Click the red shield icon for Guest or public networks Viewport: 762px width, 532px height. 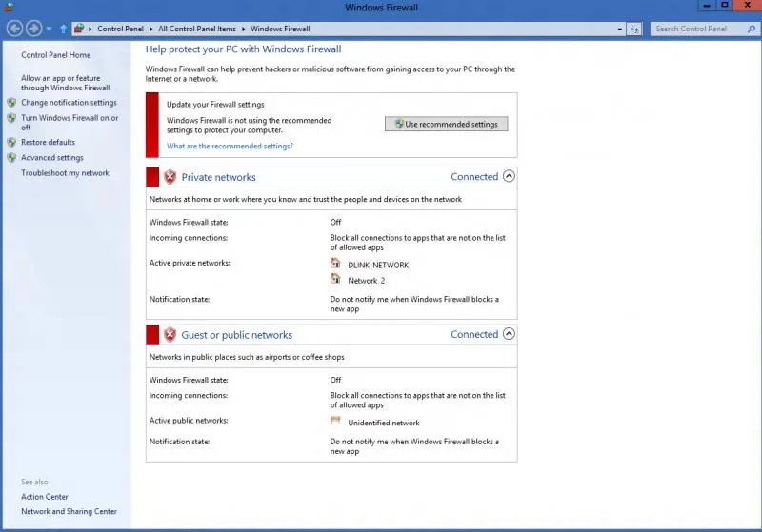click(x=170, y=334)
